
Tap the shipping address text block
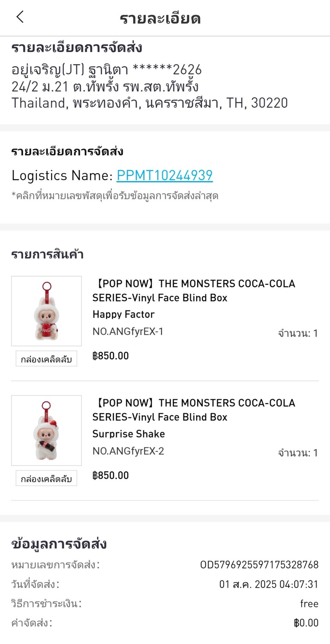pos(150,86)
